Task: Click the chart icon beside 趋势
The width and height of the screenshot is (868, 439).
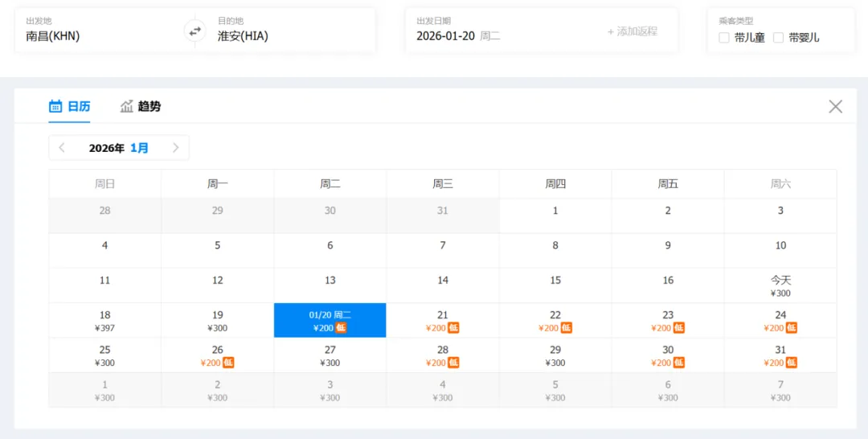Action: pos(127,106)
